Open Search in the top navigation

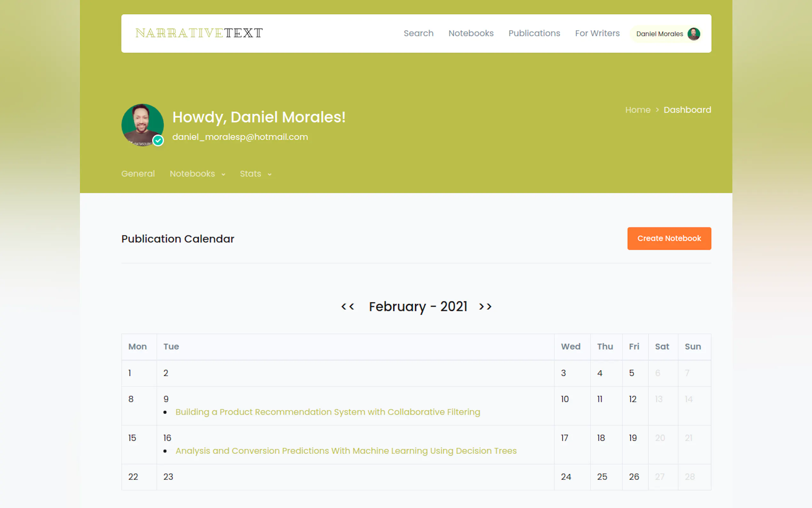pos(418,33)
